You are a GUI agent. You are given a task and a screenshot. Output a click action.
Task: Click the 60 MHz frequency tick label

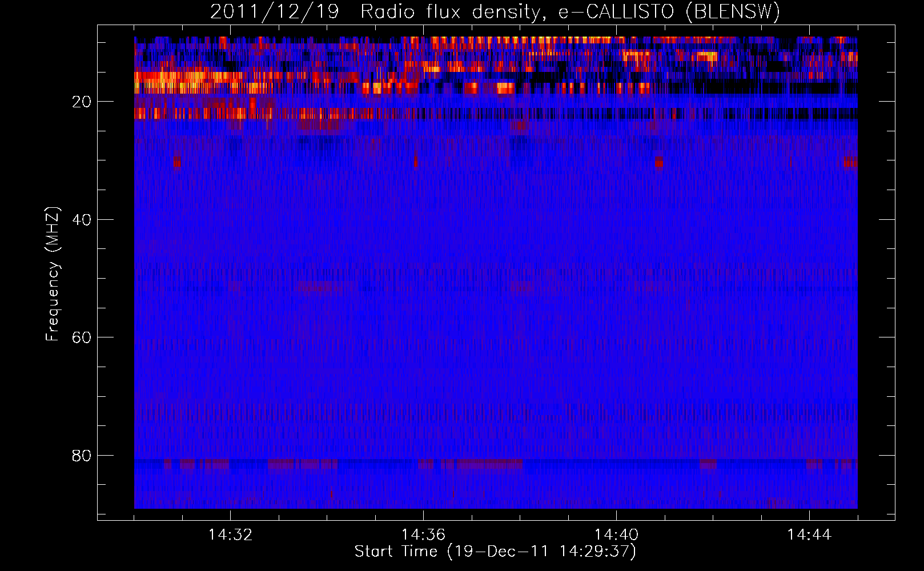[x=82, y=337]
